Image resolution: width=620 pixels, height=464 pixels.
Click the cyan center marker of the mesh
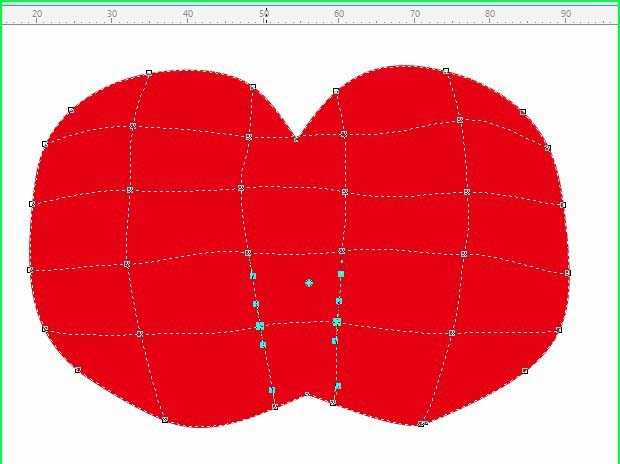[309, 283]
